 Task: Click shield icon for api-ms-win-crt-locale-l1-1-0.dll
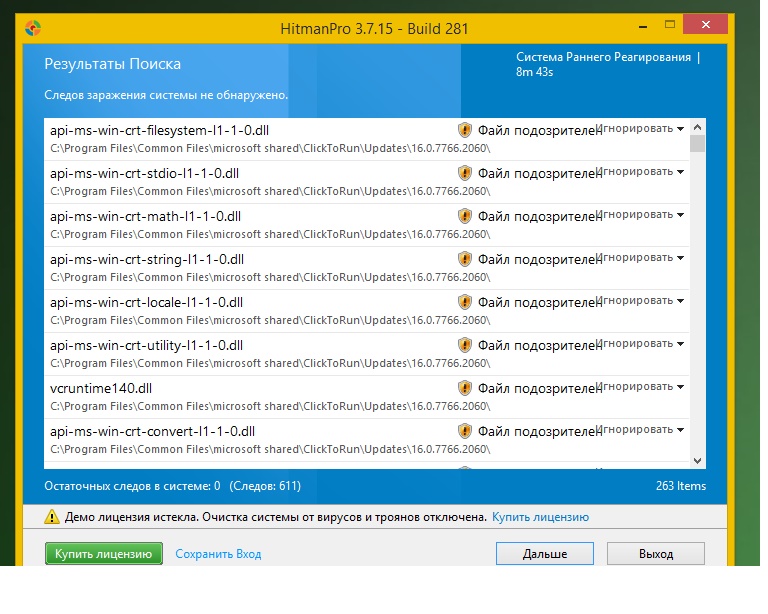click(x=464, y=302)
